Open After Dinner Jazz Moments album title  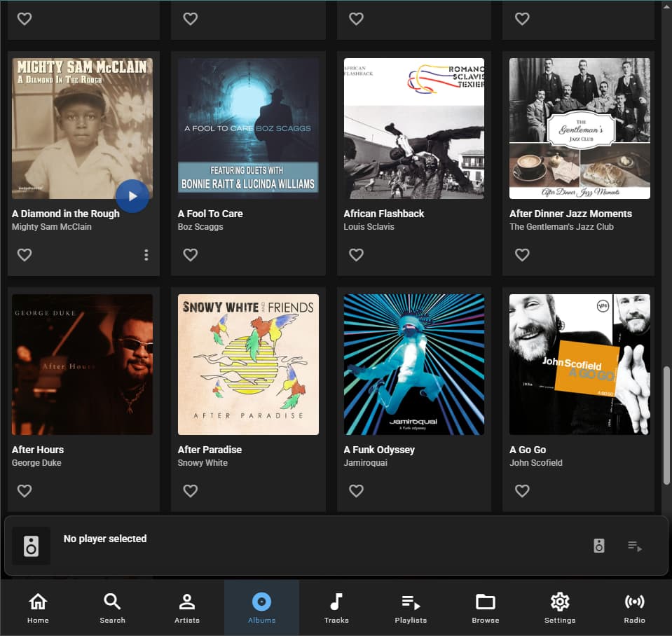(571, 214)
